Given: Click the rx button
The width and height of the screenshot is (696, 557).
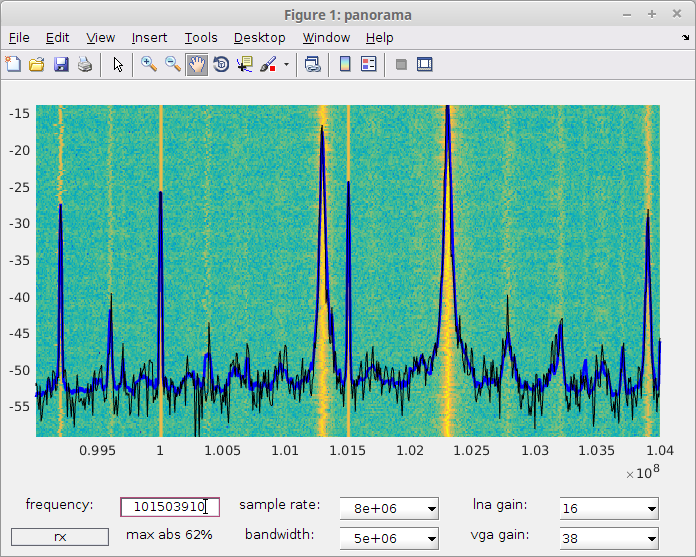Looking at the screenshot, I should (60, 537).
